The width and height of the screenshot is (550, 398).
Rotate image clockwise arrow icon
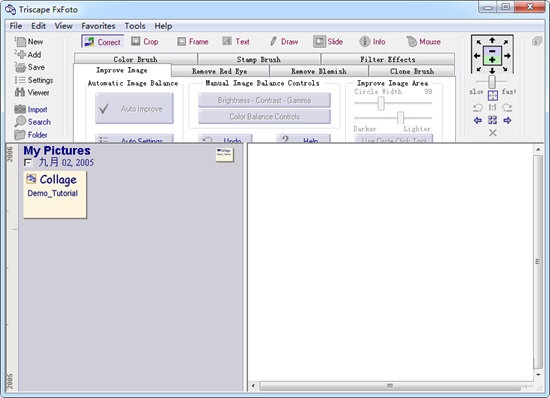coord(507,107)
